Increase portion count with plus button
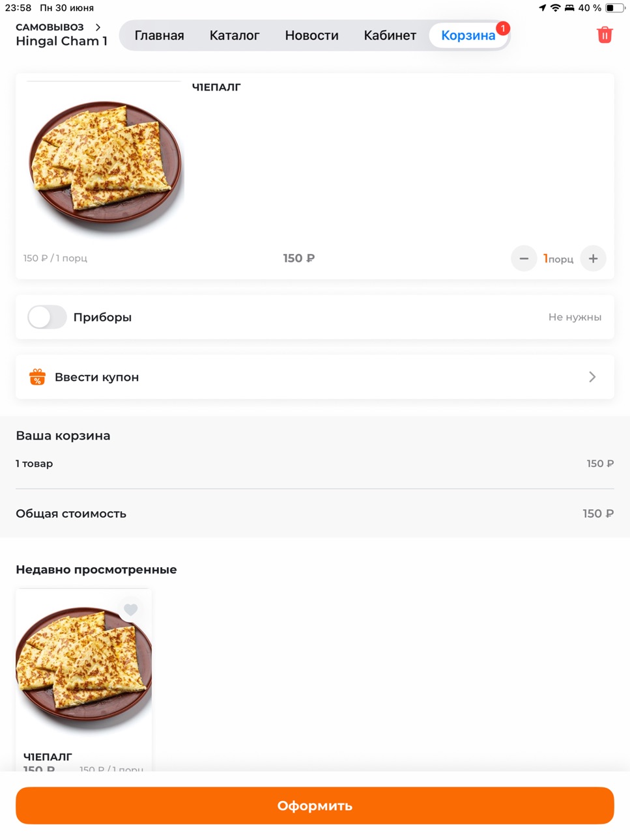Screen dimensions: 630x840 click(593, 259)
